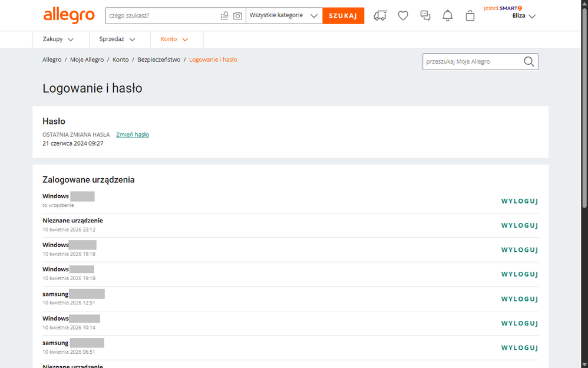
Task: Click the 'Zalogowane urządzenia' heading
Action: pyautogui.click(x=88, y=180)
